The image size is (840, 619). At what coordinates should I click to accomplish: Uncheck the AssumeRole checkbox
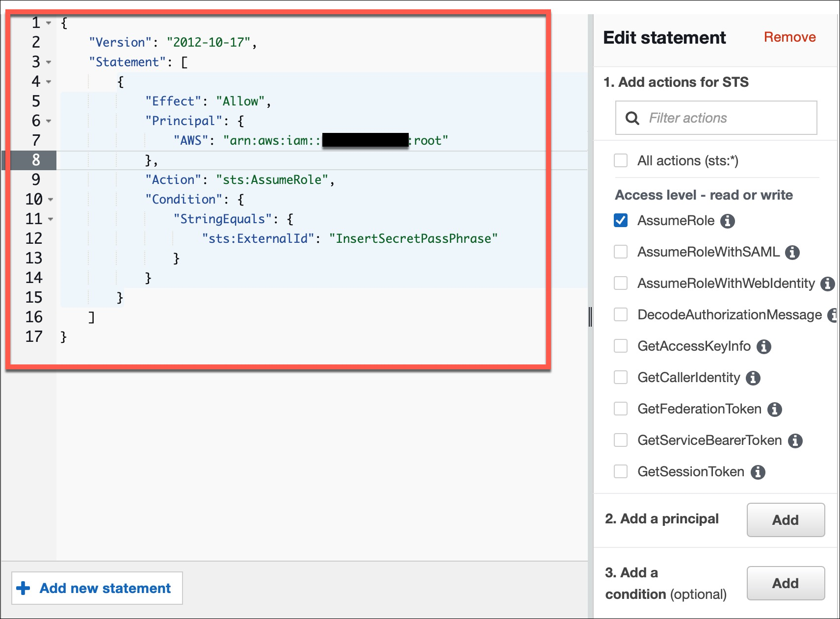[621, 220]
